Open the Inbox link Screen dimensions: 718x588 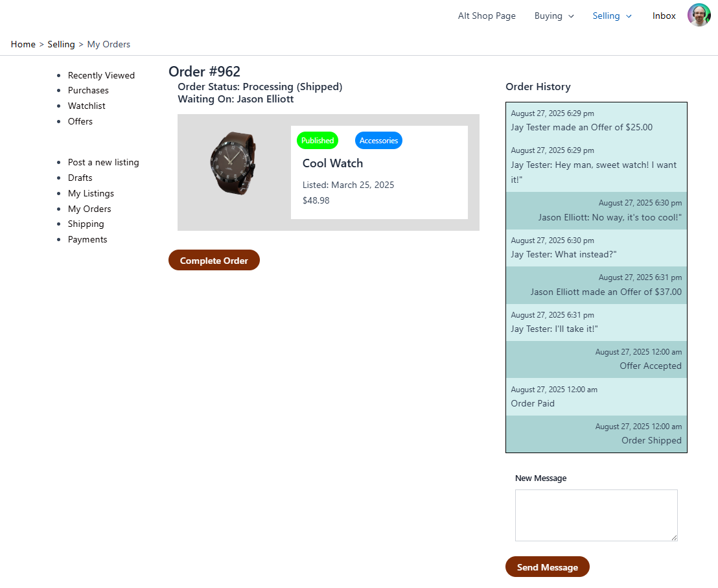coord(664,16)
